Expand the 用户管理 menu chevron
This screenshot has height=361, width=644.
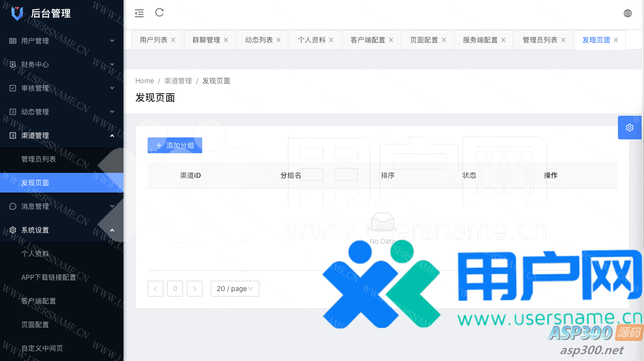click(x=112, y=41)
